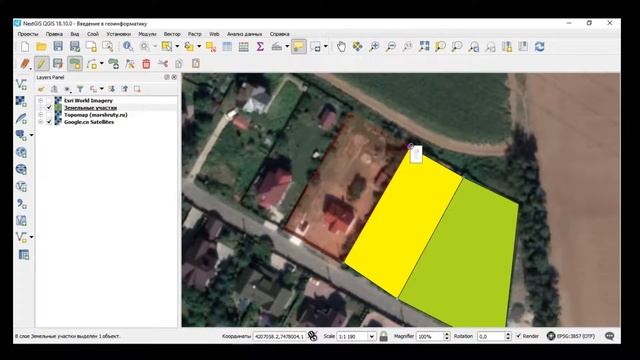Expand the Google.cn Satellites tree node

coord(40,122)
